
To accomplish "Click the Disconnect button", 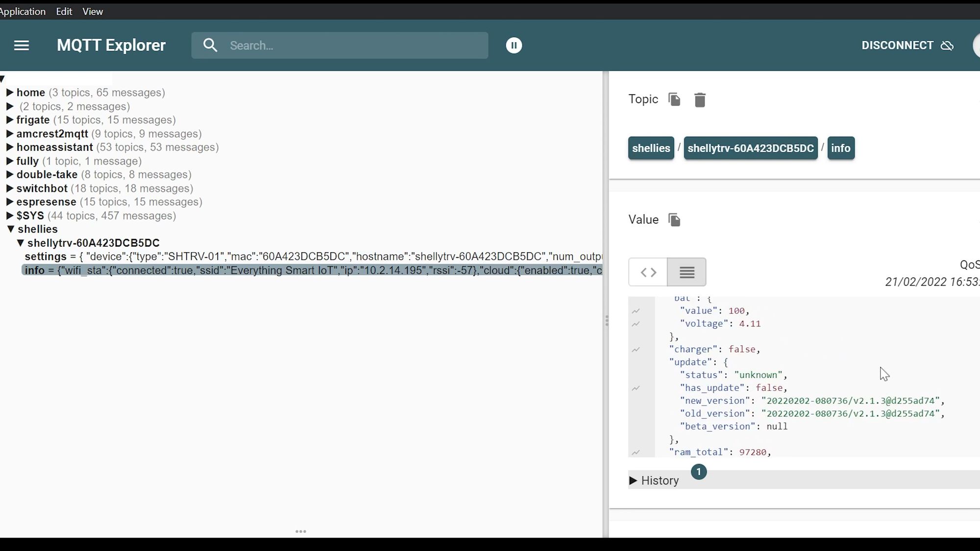I will click(x=907, y=46).
